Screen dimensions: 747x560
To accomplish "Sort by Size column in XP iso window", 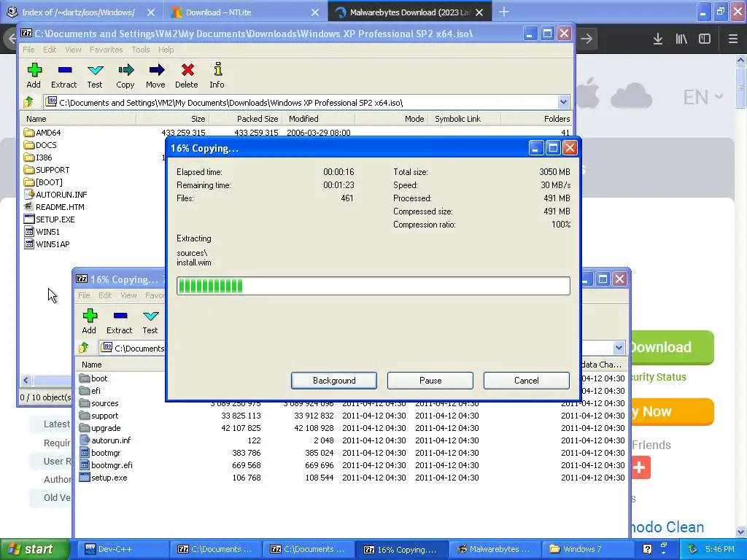I will (x=172, y=119).
